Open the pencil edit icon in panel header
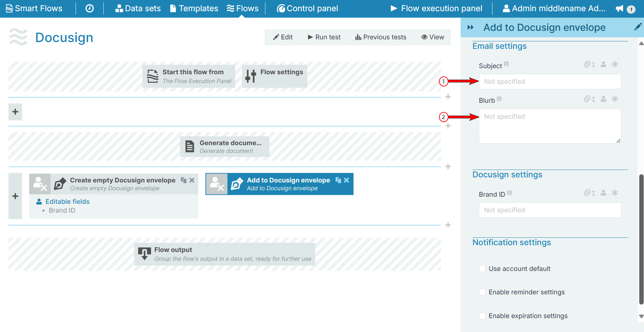This screenshot has width=644, height=332. click(x=639, y=27)
